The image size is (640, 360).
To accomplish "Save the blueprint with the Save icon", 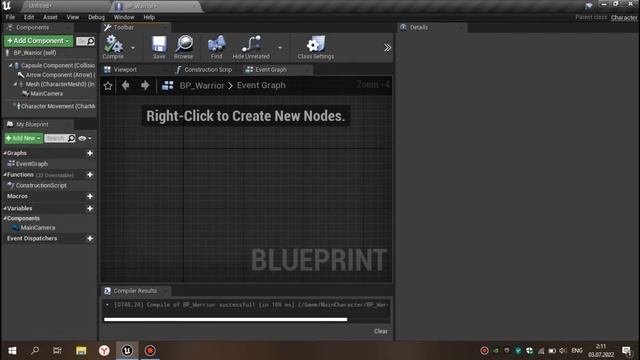I will click(x=159, y=47).
